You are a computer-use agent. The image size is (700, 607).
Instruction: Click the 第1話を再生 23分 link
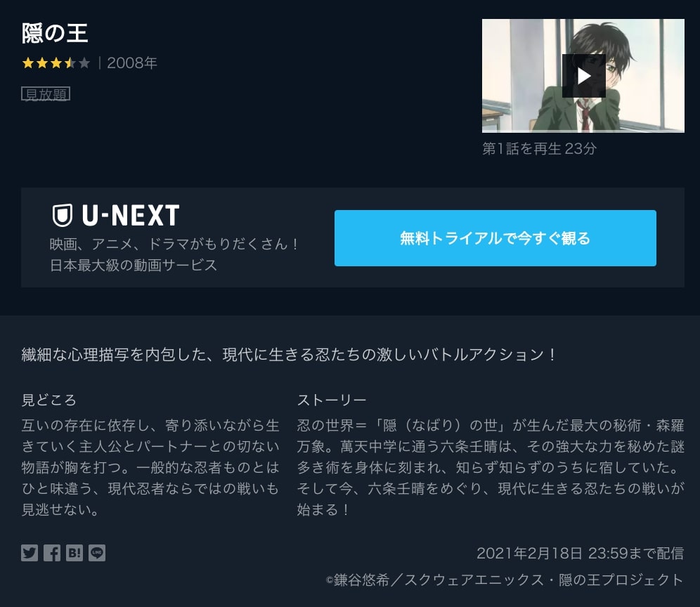[x=539, y=149]
